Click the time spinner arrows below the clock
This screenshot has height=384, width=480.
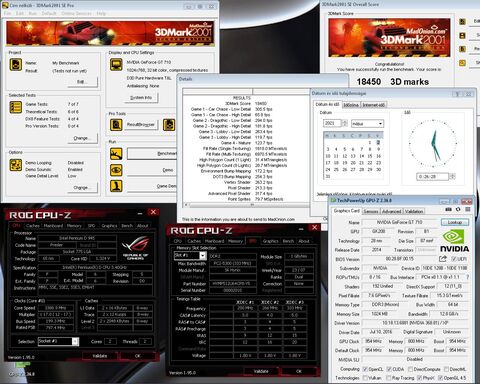coord(452,176)
